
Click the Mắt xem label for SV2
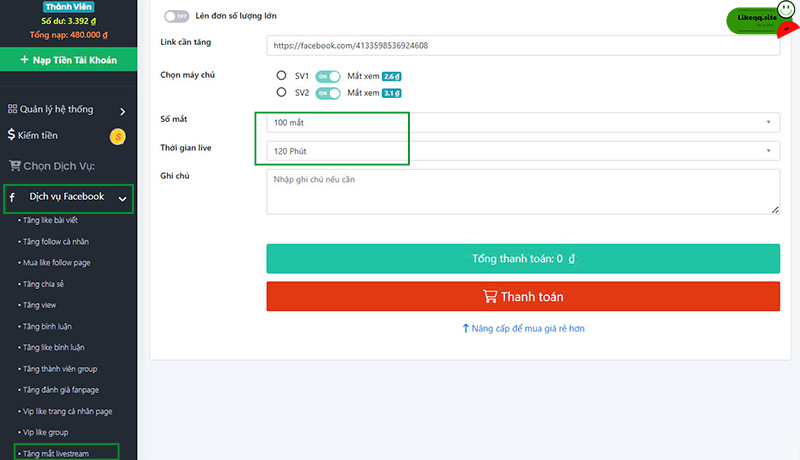click(x=363, y=93)
